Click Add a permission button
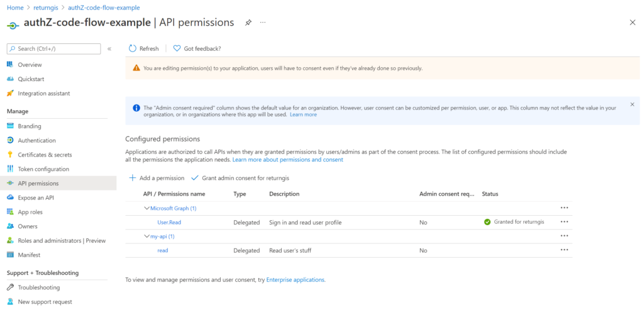Screen dimensions: 644x322 tap(157, 178)
